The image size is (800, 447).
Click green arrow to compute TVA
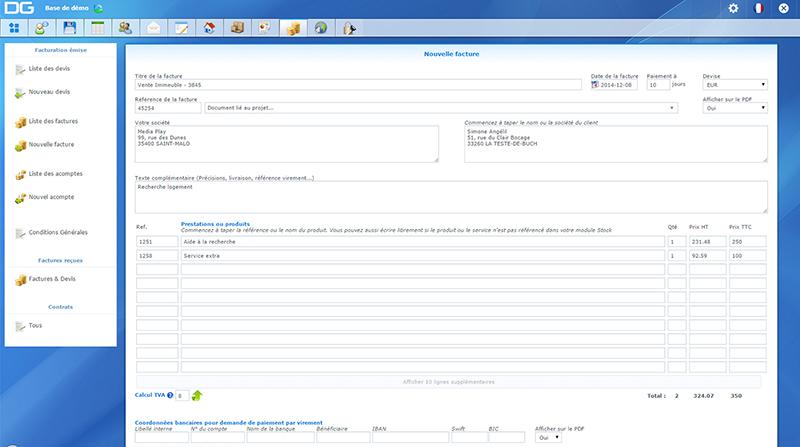pos(197,395)
